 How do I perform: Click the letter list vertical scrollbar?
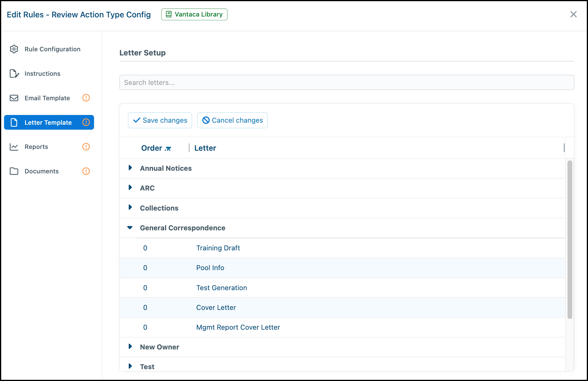(x=570, y=239)
